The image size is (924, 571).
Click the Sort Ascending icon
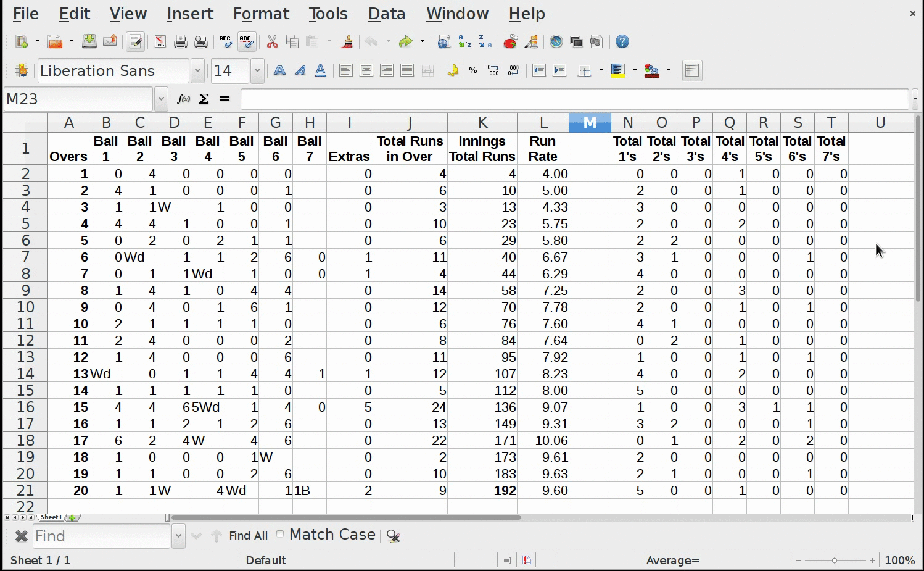[465, 42]
